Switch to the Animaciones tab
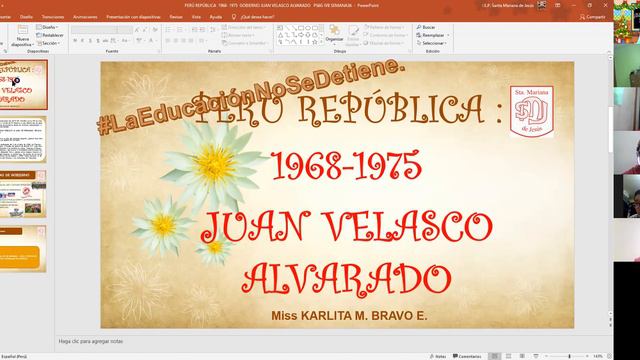This screenshot has width=640, height=360. [85, 17]
